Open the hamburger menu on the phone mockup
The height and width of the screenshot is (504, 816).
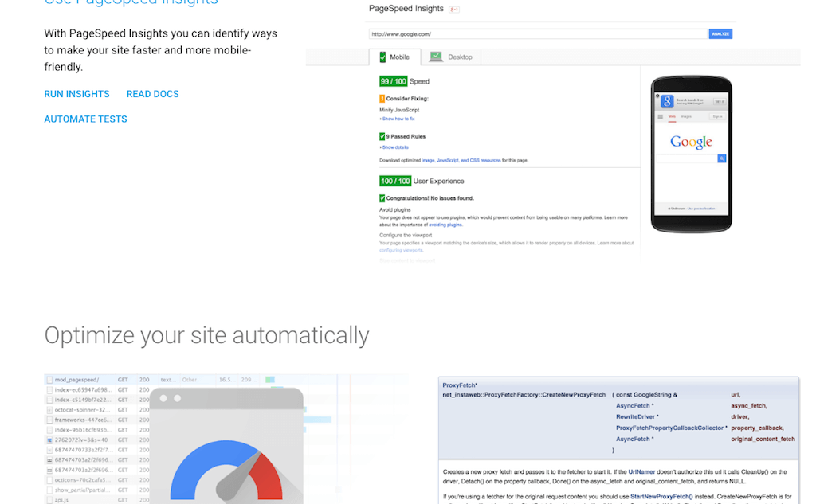(661, 115)
